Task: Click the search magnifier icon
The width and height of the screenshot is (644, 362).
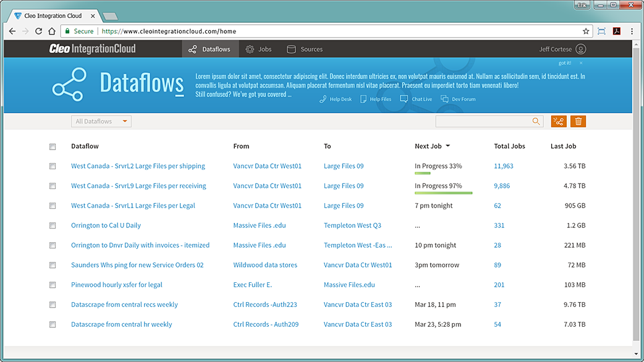Action: (536, 121)
